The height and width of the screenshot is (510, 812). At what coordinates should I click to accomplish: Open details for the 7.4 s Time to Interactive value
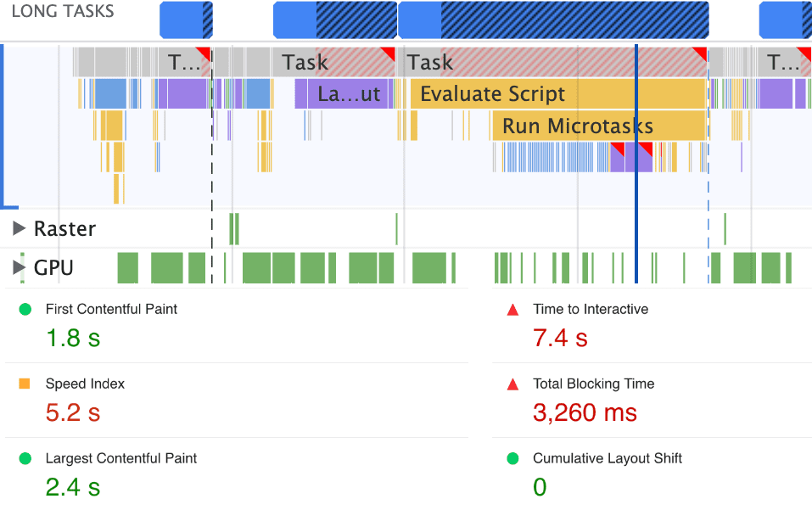[x=559, y=339]
